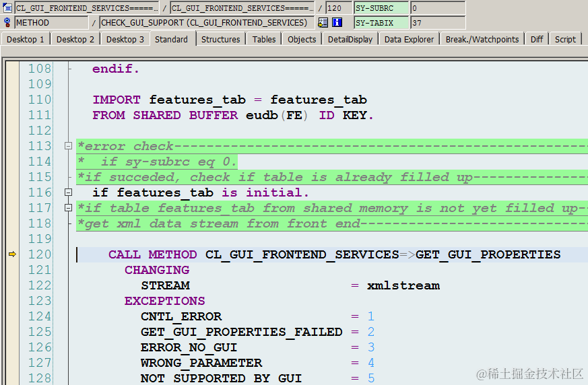Click the SY-TABIX value field showing 37
The image size is (588, 385).
438,22
